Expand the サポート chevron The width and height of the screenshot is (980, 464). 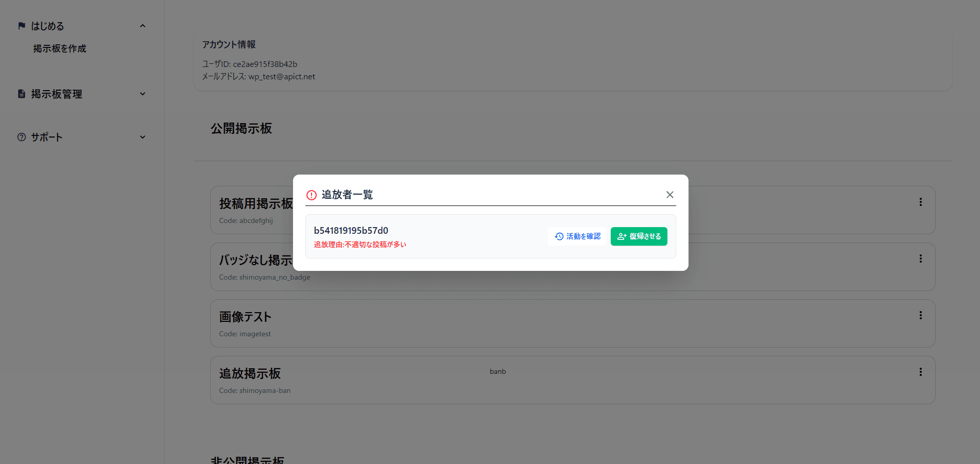pyautogui.click(x=143, y=137)
